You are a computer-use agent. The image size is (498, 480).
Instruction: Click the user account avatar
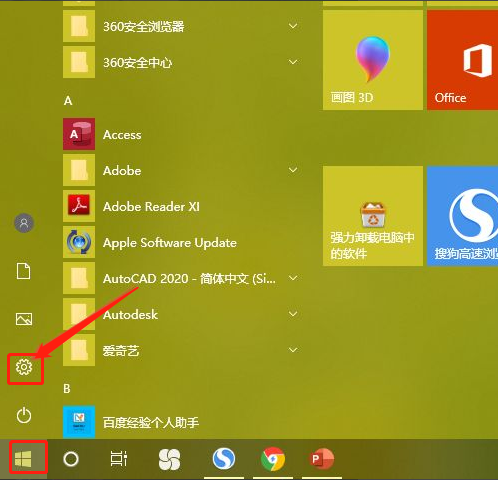coord(24,223)
